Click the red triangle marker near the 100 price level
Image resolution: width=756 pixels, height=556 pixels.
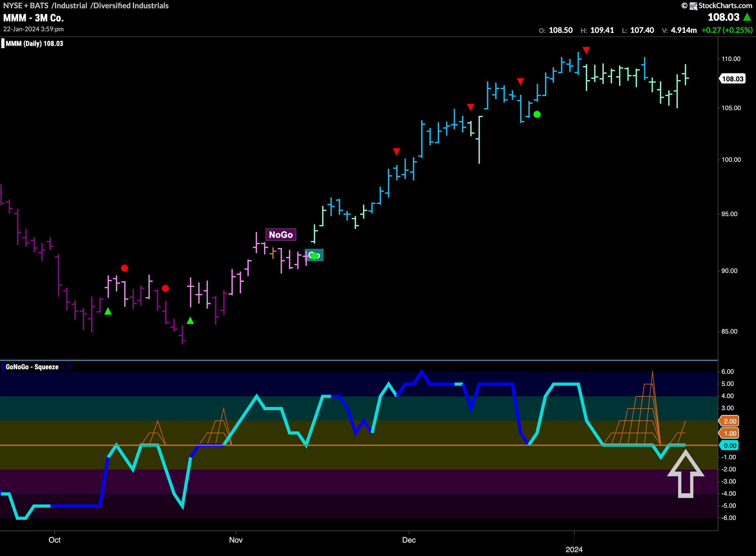(397, 152)
